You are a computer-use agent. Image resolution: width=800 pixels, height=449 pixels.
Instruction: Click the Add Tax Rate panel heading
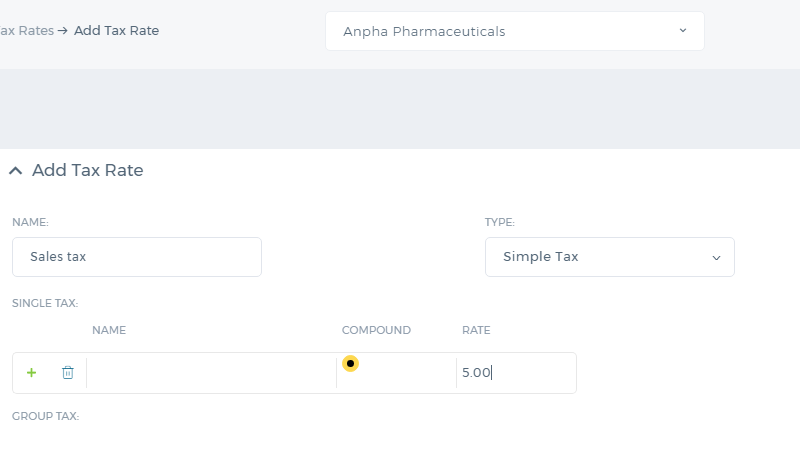[x=88, y=170]
